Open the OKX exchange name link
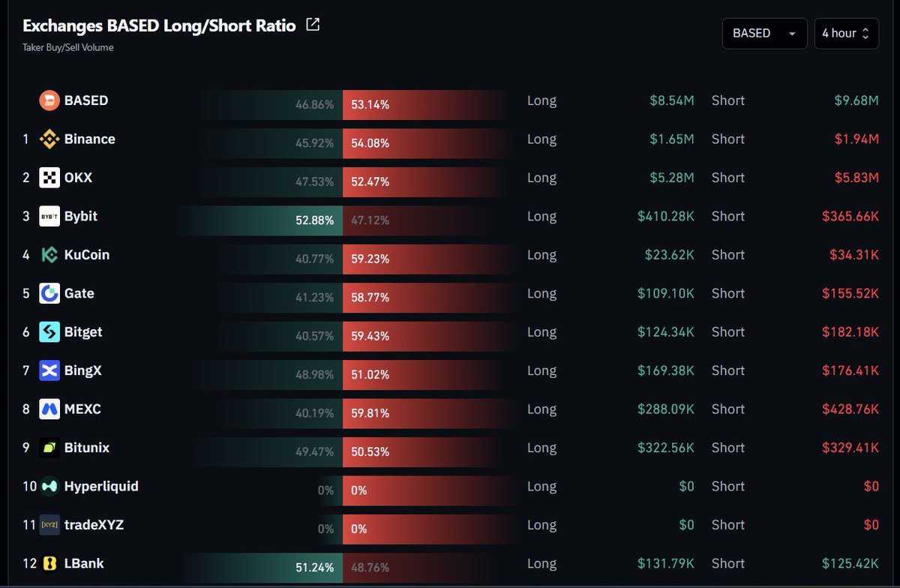 click(79, 178)
